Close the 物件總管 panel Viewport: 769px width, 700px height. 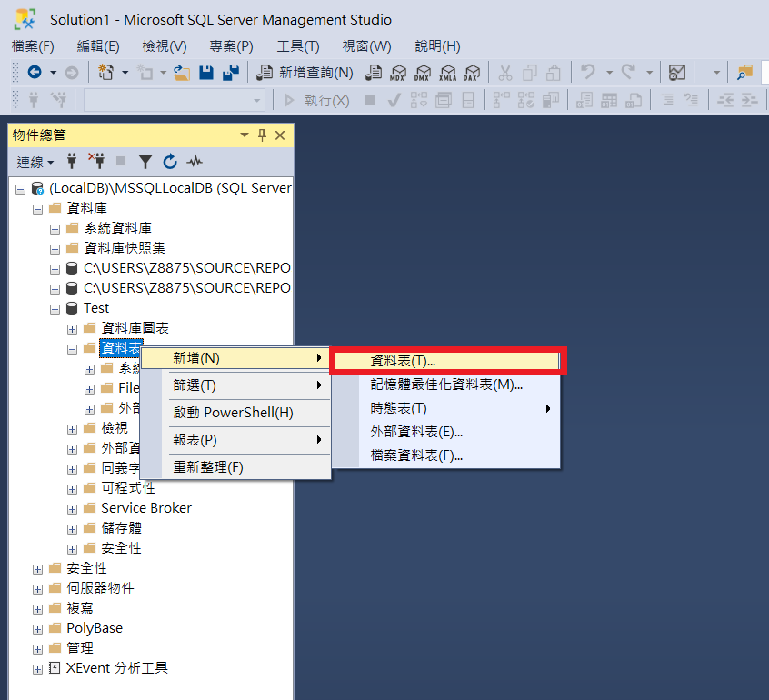(x=280, y=135)
